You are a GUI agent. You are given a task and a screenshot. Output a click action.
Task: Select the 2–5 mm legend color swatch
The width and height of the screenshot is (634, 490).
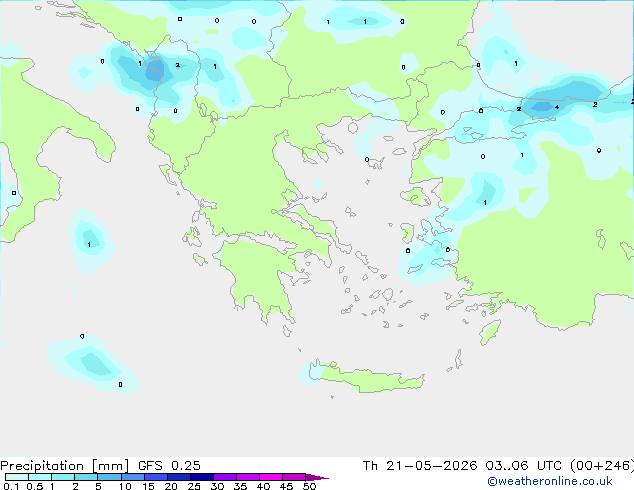coord(86,477)
